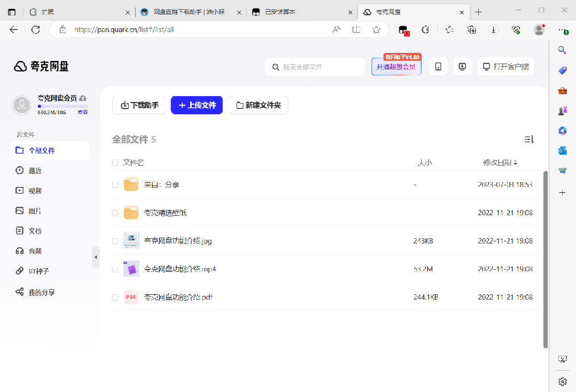Click the browser profile avatar
Viewport: 576px width, 392px height.
(x=539, y=30)
